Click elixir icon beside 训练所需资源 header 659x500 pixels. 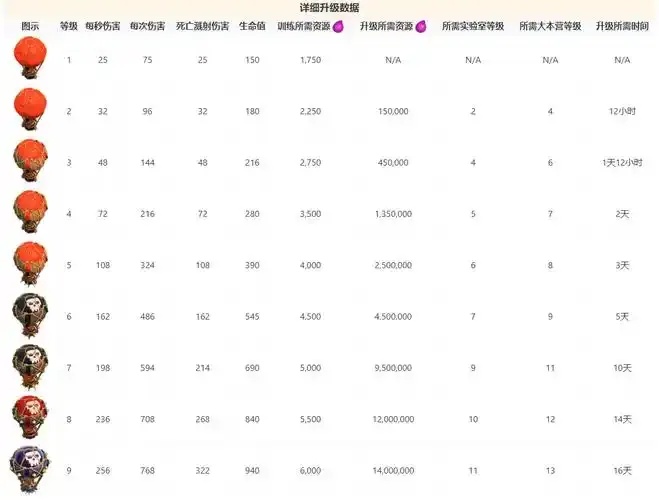[338, 26]
